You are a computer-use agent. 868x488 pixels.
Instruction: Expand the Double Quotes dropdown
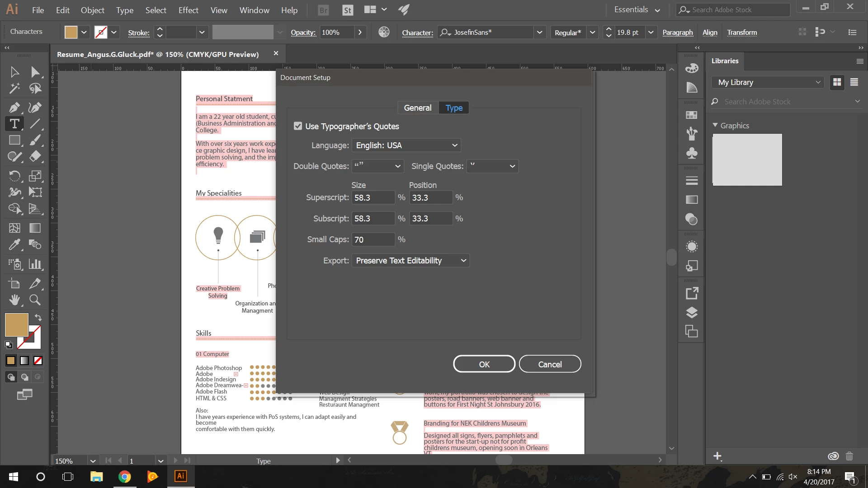tap(378, 166)
